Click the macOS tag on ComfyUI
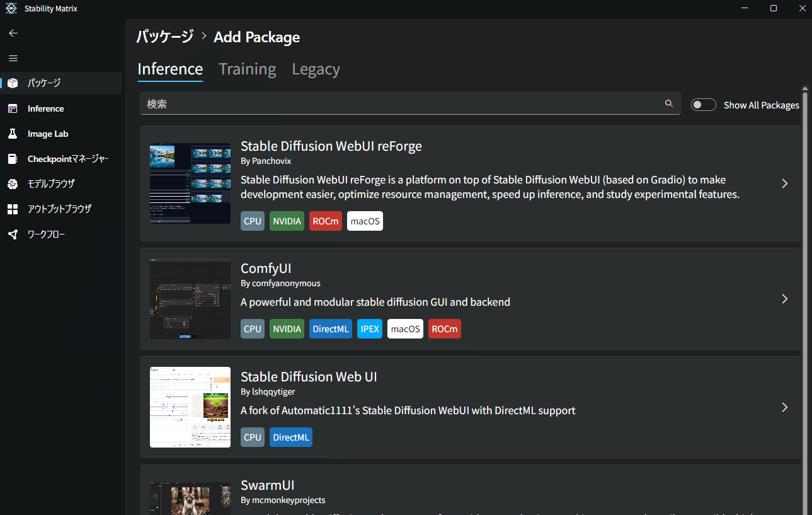812x515 pixels. [x=405, y=329]
